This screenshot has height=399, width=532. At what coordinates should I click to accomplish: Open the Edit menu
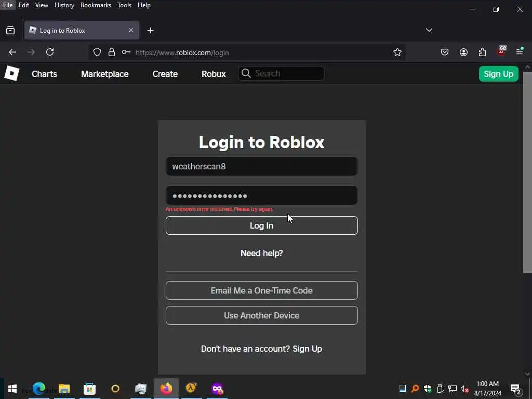click(24, 5)
